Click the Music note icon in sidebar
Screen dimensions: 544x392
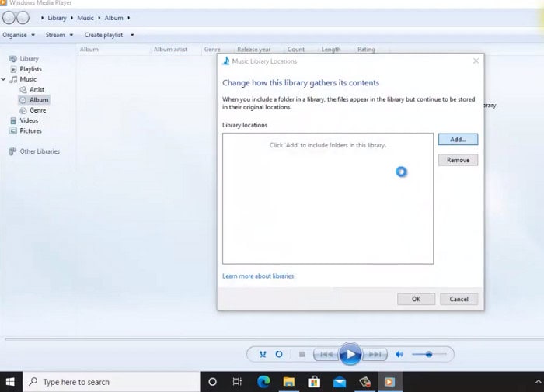13,79
